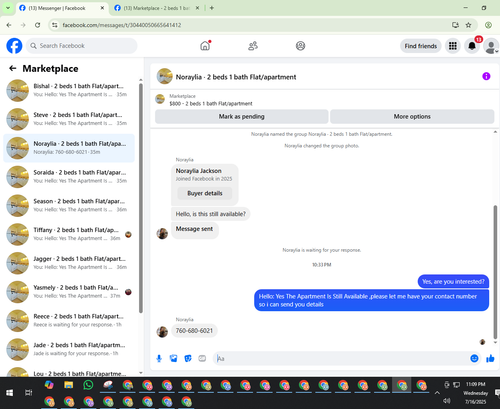Choose a GIF icon
This screenshot has height=409, width=500.
point(202,358)
